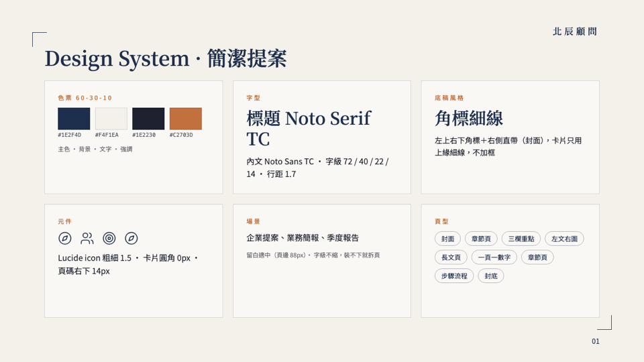Click the 封底 chip
This screenshot has height=362, width=644.
pos(491,276)
